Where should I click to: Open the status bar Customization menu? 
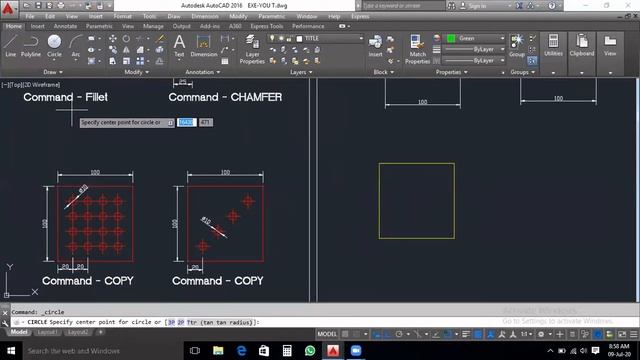point(633,334)
